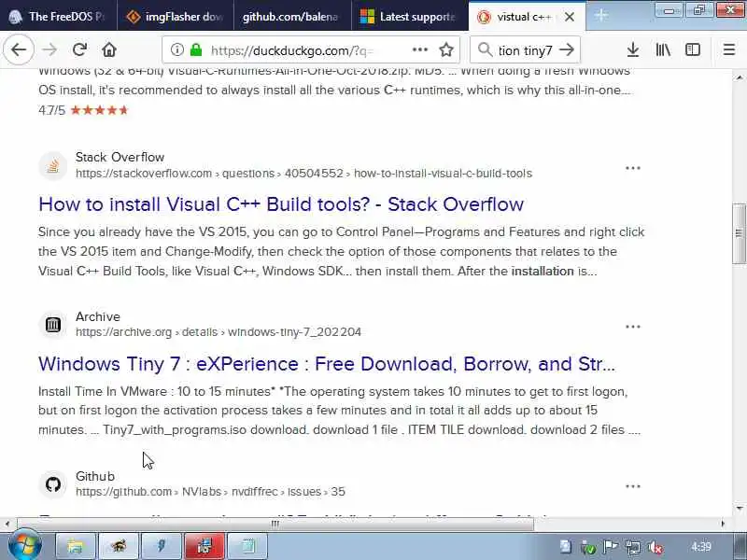Open the Windows Start menu
The image size is (747, 560).
click(25, 545)
